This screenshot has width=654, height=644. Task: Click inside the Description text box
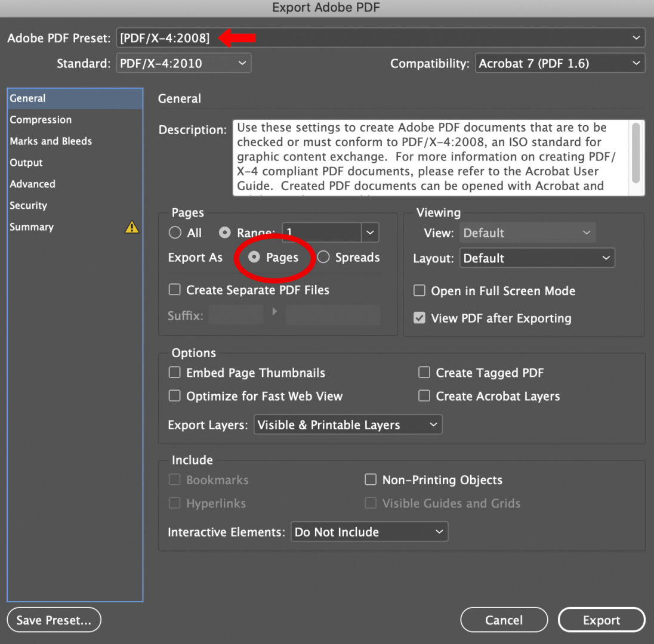tap(431, 157)
